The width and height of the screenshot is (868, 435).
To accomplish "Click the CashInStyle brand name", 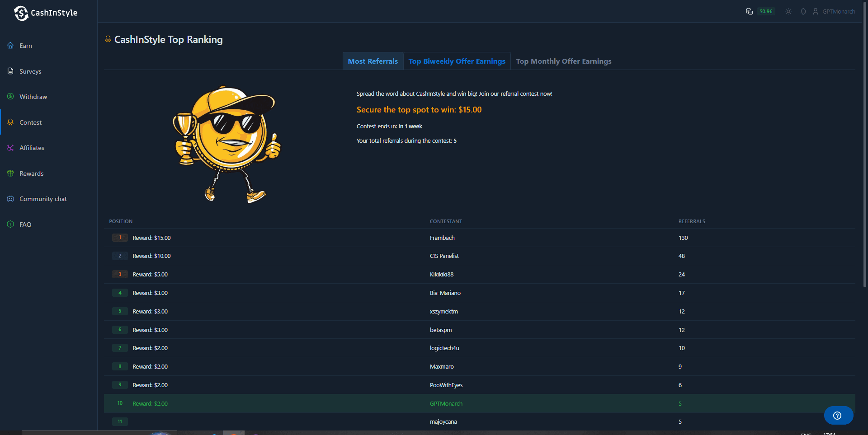I will [54, 13].
